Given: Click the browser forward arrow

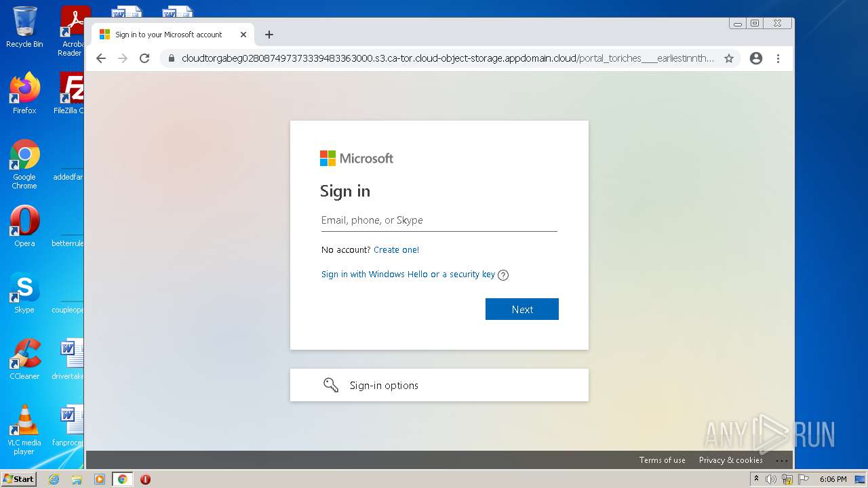Looking at the screenshot, I should pyautogui.click(x=123, y=58).
